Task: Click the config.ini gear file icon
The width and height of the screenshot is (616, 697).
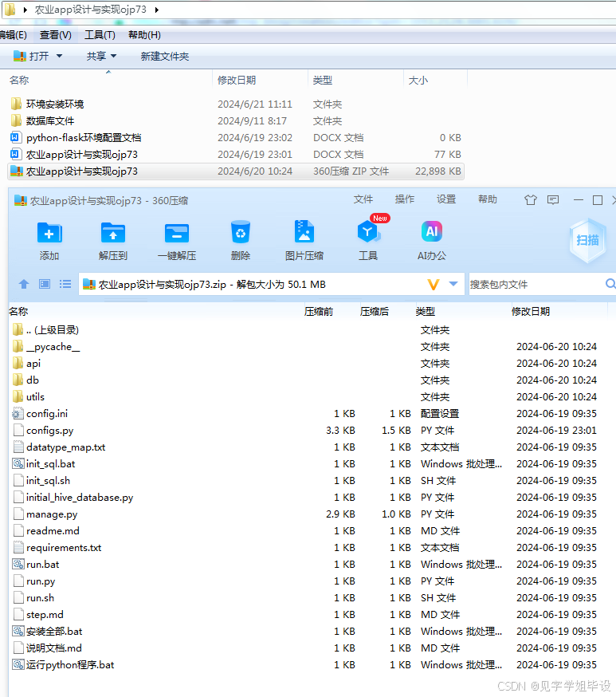Action: [x=18, y=414]
